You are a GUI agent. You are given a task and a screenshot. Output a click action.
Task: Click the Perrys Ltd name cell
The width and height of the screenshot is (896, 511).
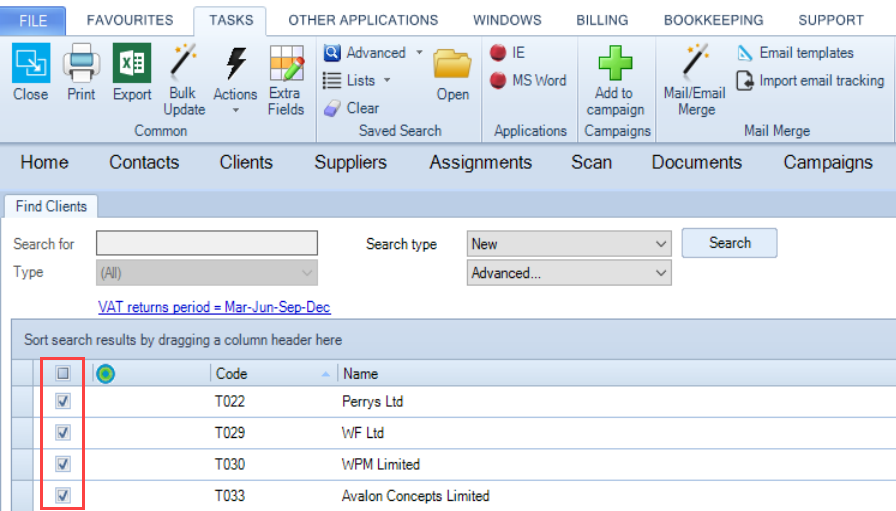click(x=373, y=401)
